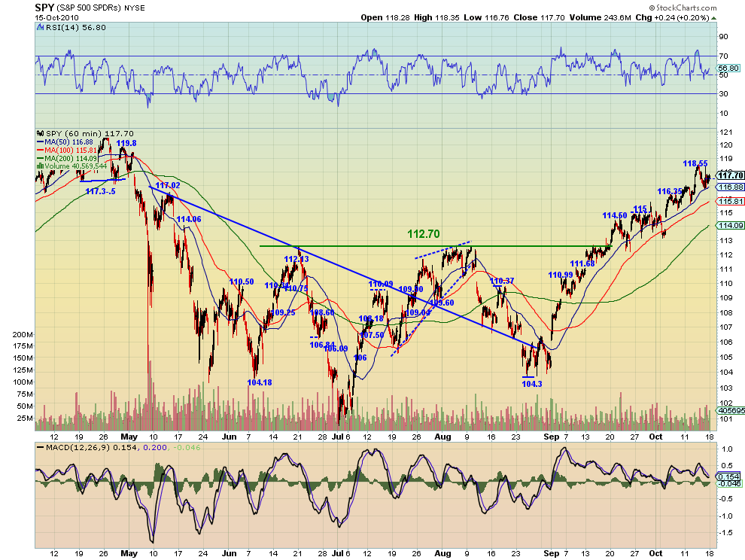The image size is (745, 560).
Task: Click the 117.02 price annotation
Action: tap(168, 185)
